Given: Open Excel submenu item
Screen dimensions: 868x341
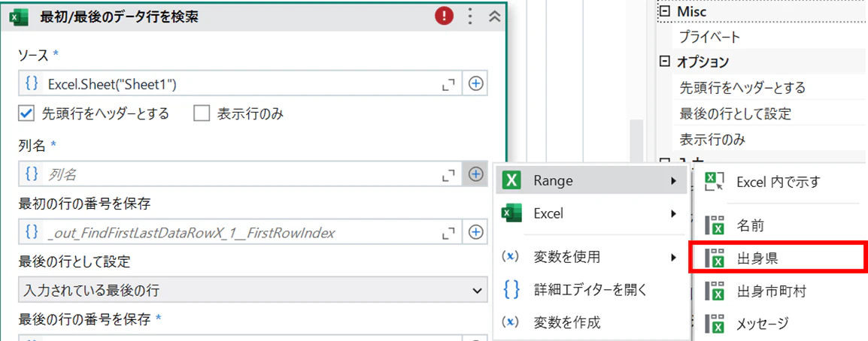Looking at the screenshot, I should (590, 213).
